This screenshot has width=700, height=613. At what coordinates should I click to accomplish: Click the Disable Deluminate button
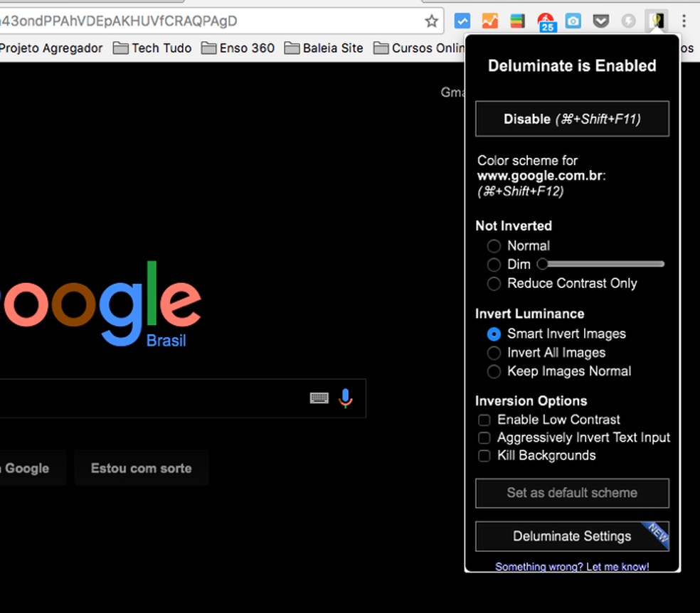coord(573,119)
